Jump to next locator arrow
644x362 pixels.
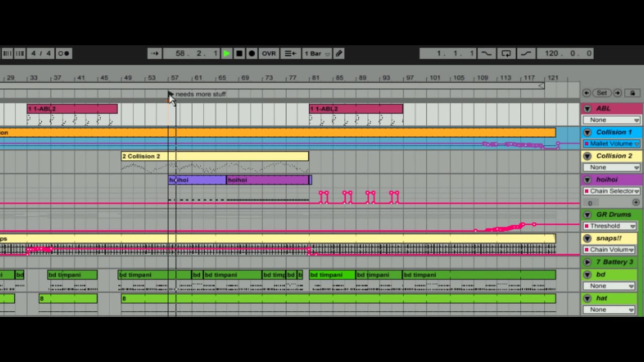[x=618, y=93]
